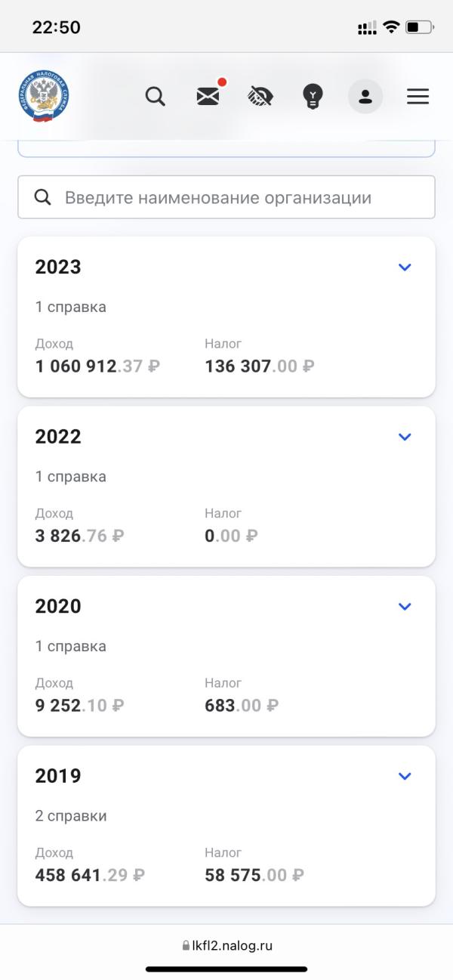Open tips via the lightbulb icon
The height and width of the screenshot is (980, 453).
[x=313, y=97]
